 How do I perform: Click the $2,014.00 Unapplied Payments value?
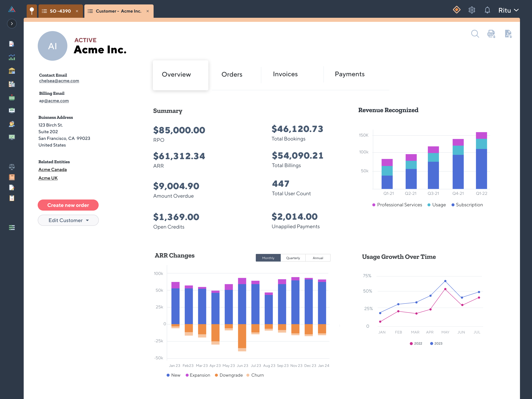[295, 217]
